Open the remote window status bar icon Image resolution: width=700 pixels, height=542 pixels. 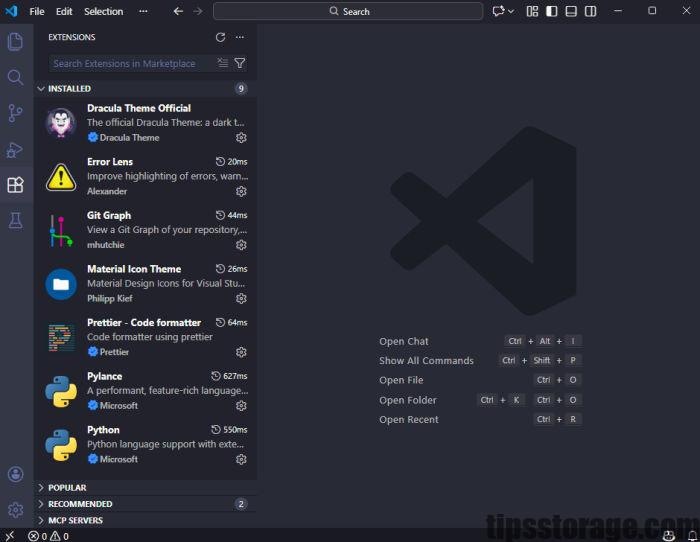click(x=10, y=536)
